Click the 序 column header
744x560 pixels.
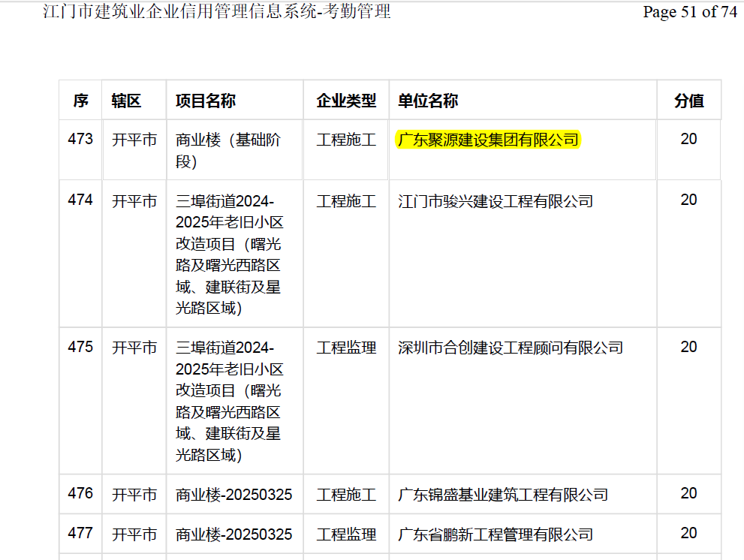pos(80,101)
